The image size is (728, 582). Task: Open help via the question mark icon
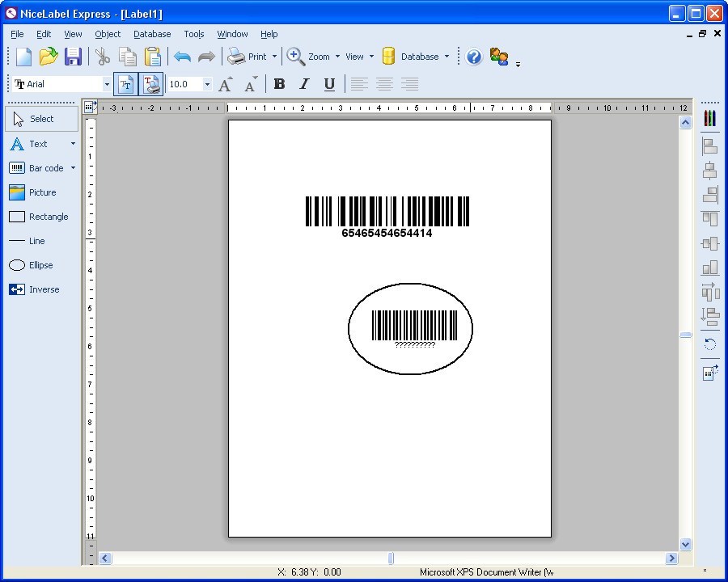click(473, 57)
